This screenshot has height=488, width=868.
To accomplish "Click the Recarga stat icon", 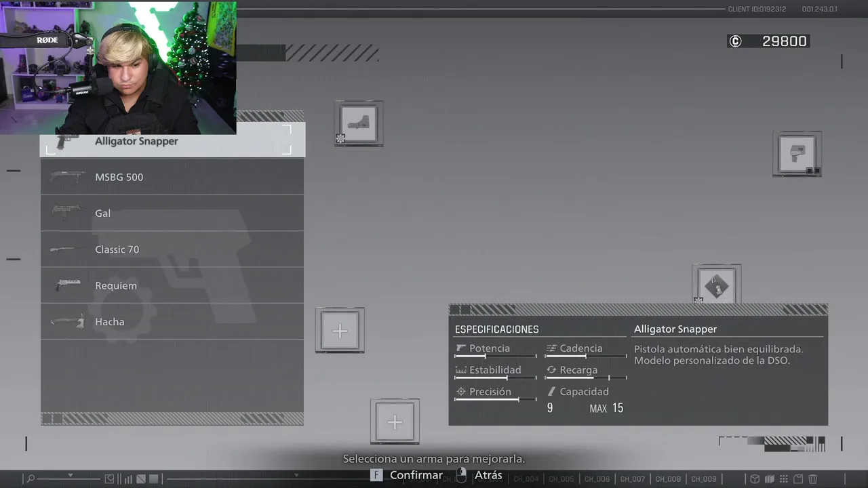I will [x=551, y=370].
